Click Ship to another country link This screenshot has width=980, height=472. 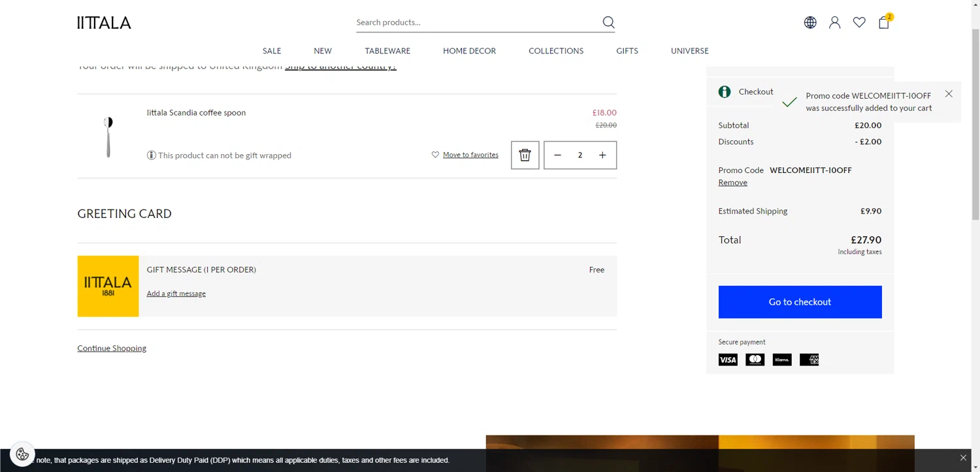(x=340, y=66)
